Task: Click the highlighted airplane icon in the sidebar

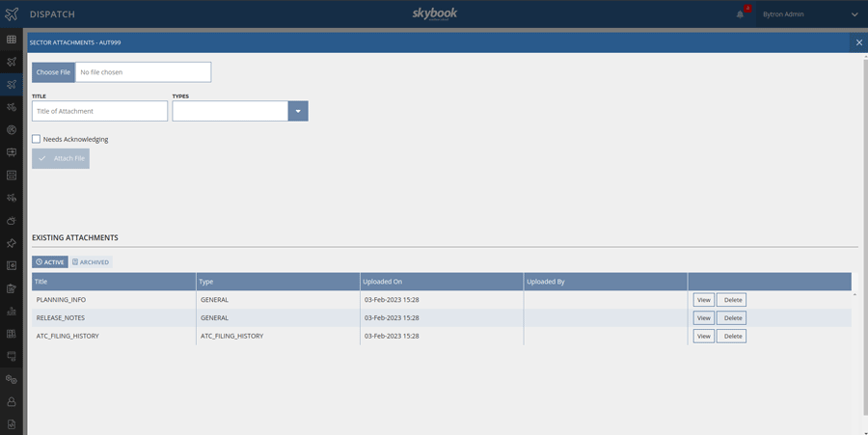Action: point(12,85)
